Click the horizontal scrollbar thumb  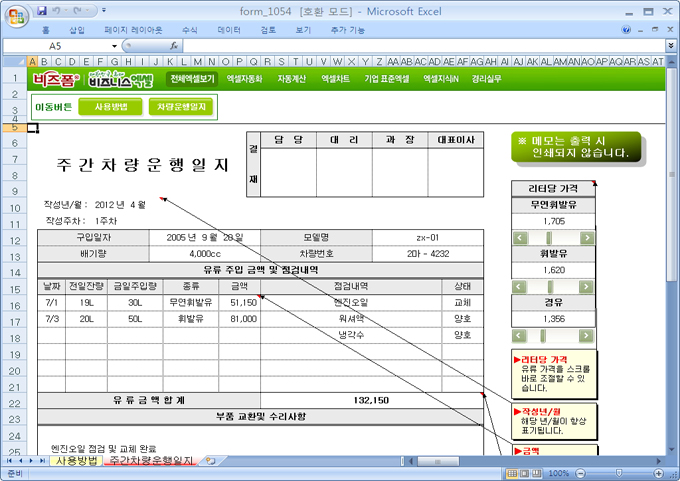click(x=438, y=461)
